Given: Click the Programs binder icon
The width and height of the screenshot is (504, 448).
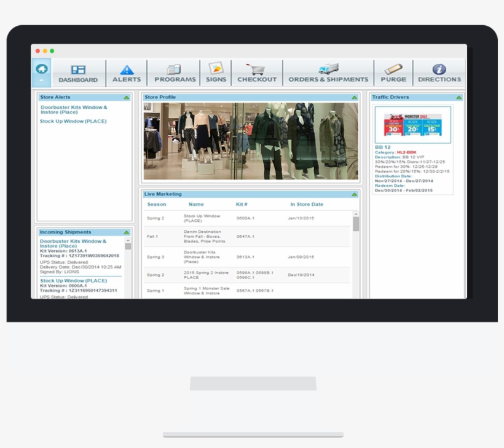Looking at the screenshot, I should tap(175, 69).
